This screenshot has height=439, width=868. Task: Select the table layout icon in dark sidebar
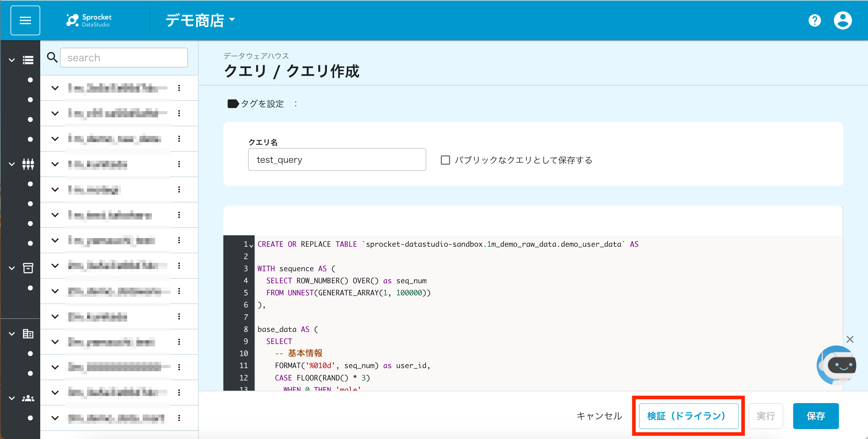tap(28, 334)
